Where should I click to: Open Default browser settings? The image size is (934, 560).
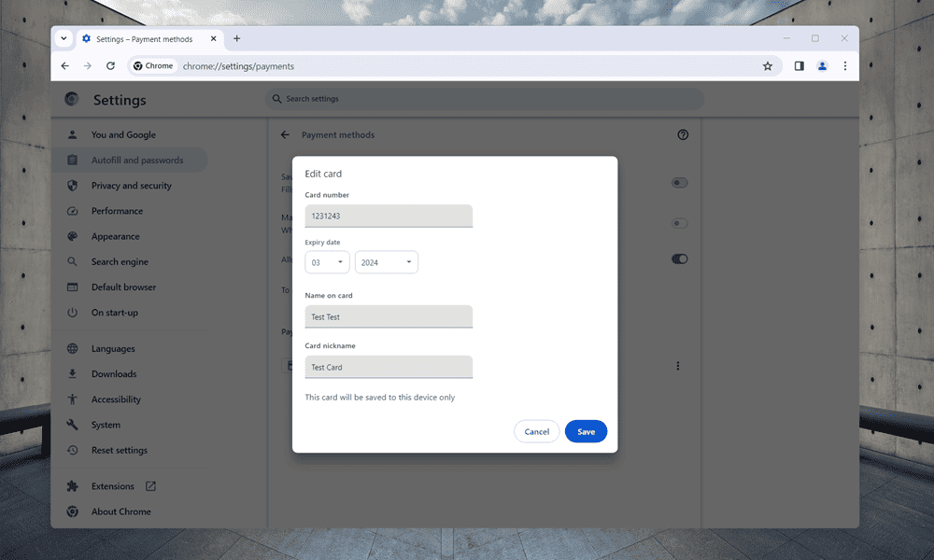point(123,287)
